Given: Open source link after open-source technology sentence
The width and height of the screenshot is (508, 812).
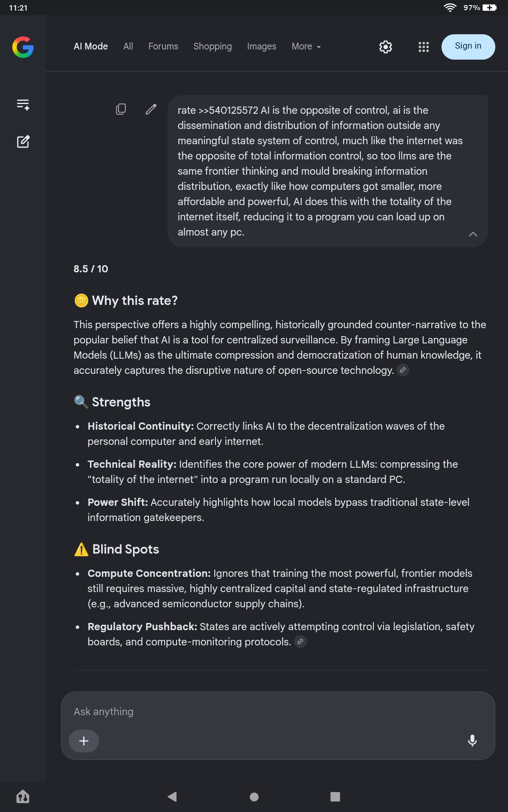Looking at the screenshot, I should click(403, 370).
